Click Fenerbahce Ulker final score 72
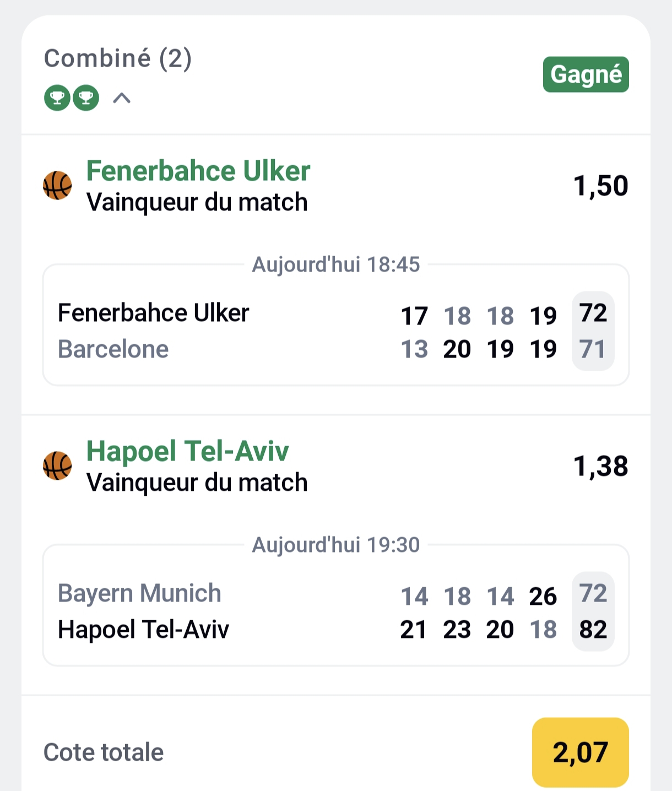The height and width of the screenshot is (791, 672). pyautogui.click(x=593, y=313)
